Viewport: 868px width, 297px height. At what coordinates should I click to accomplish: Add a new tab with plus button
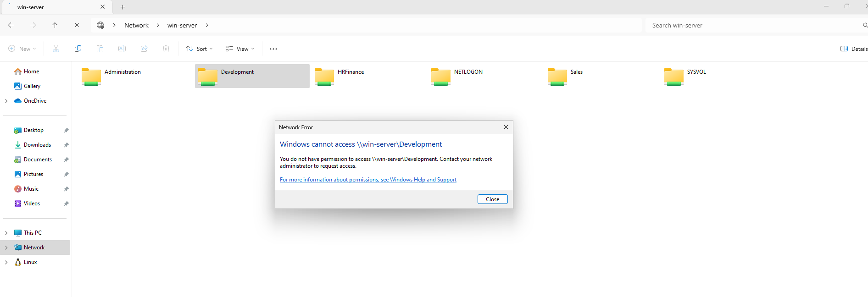pyautogui.click(x=122, y=7)
